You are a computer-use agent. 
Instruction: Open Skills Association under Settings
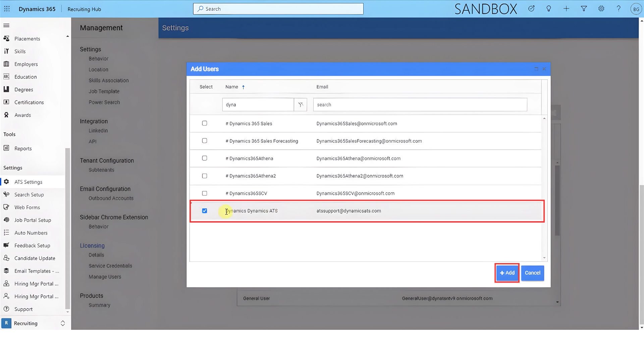pyautogui.click(x=109, y=80)
